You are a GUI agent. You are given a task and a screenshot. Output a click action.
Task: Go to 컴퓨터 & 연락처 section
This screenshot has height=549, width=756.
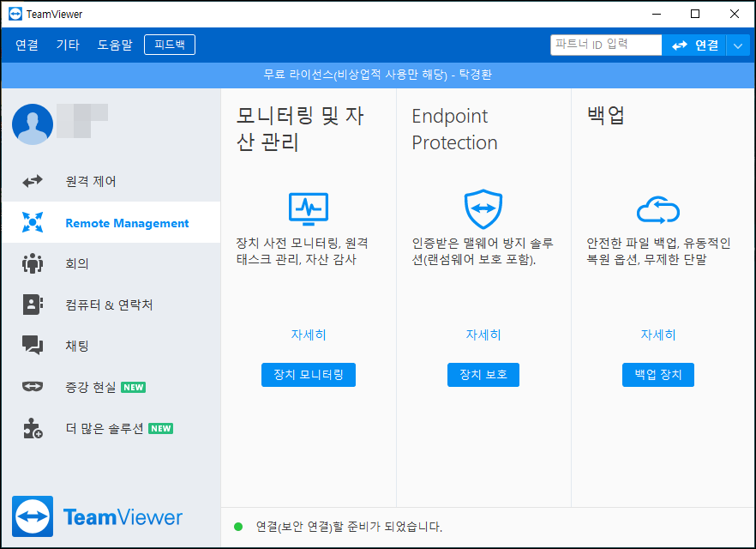tap(111, 305)
